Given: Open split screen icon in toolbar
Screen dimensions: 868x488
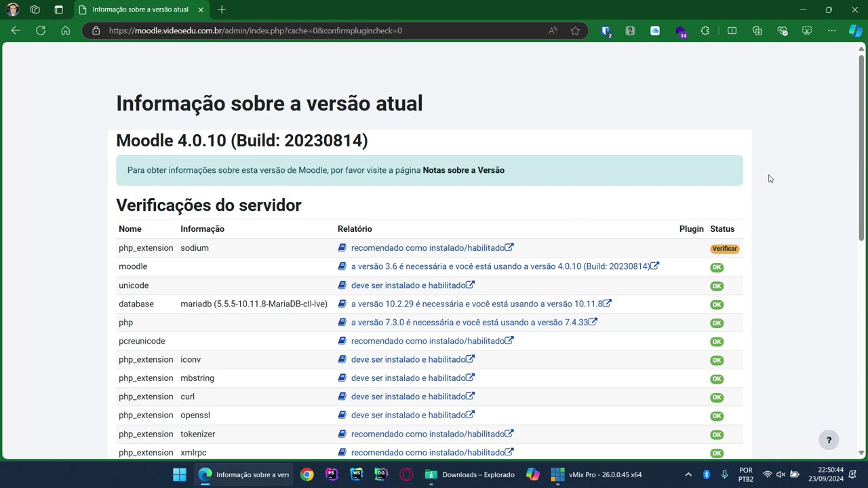Looking at the screenshot, I should tap(732, 30).
